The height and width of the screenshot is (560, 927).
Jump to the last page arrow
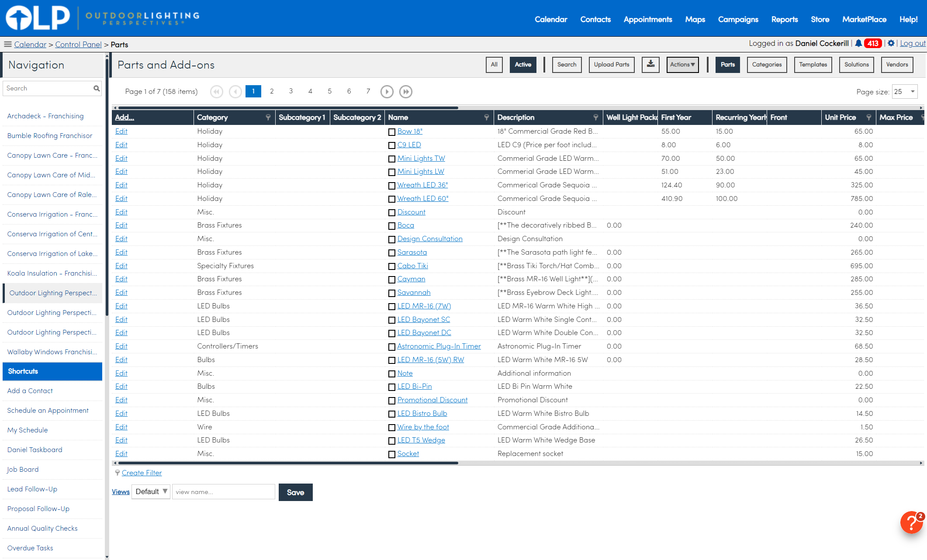[x=406, y=91]
